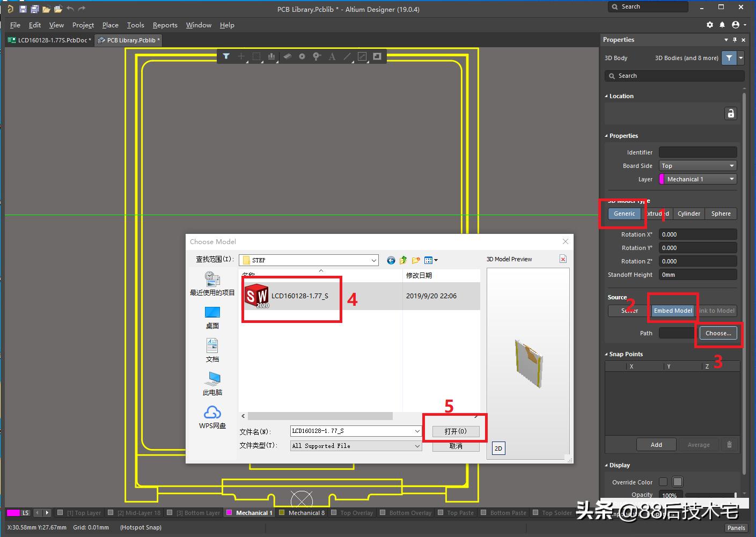The image size is (756, 537).
Task: Switch to the PCB Library.Pcblib tab
Action: [128, 40]
